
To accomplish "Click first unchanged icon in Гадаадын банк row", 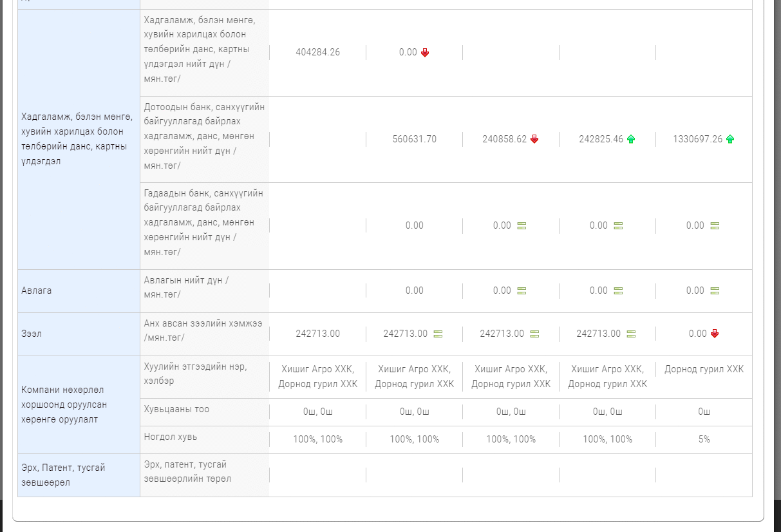I will tap(522, 226).
